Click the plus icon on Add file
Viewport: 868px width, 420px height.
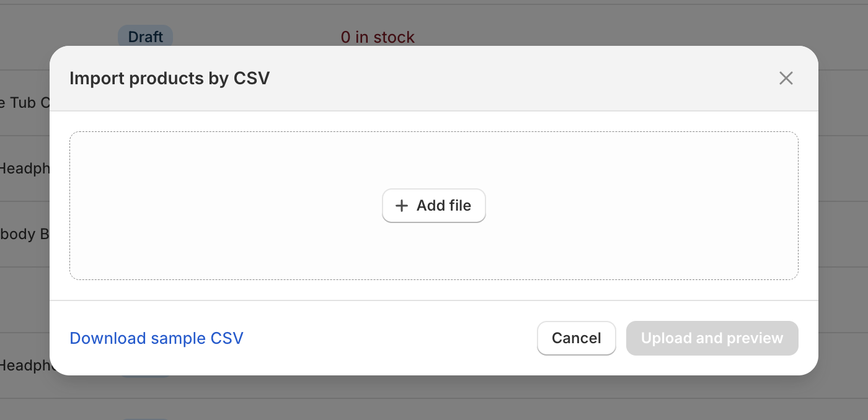[402, 205]
